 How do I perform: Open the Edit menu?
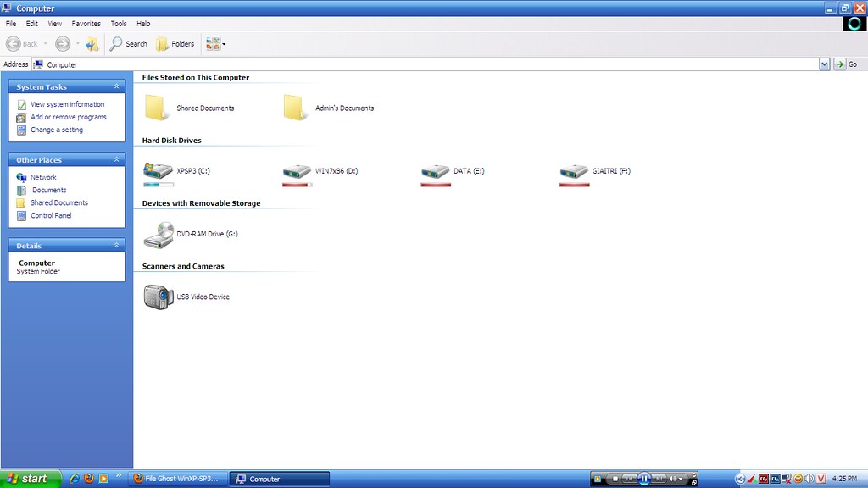(32, 24)
